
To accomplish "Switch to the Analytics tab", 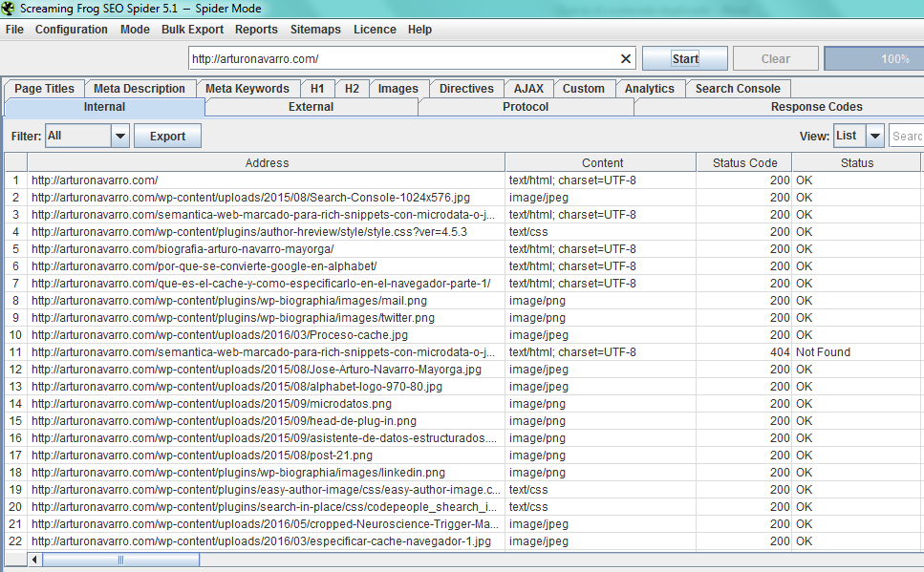I will tap(650, 89).
